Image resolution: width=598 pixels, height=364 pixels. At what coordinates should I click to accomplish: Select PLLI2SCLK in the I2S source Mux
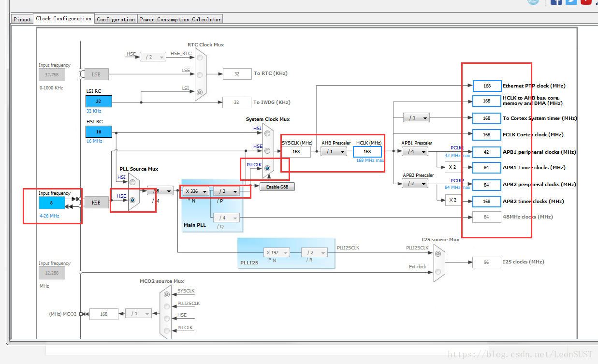pyautogui.click(x=438, y=253)
